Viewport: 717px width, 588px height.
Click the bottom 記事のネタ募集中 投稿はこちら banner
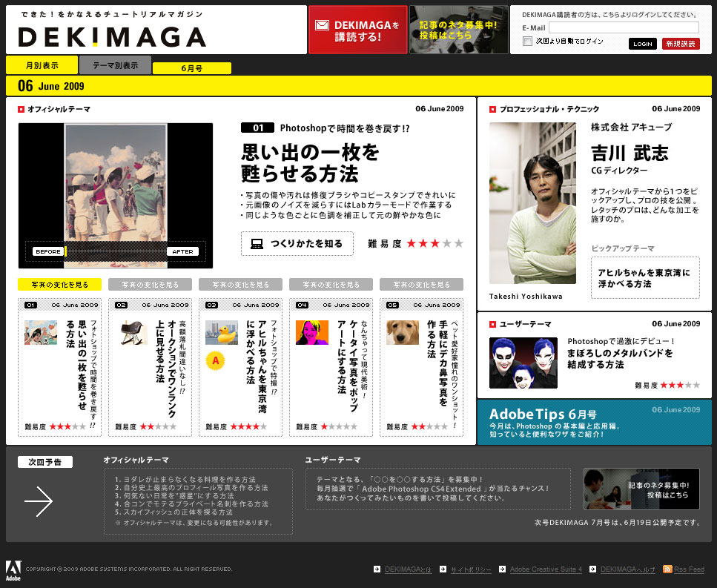pyautogui.click(x=641, y=489)
